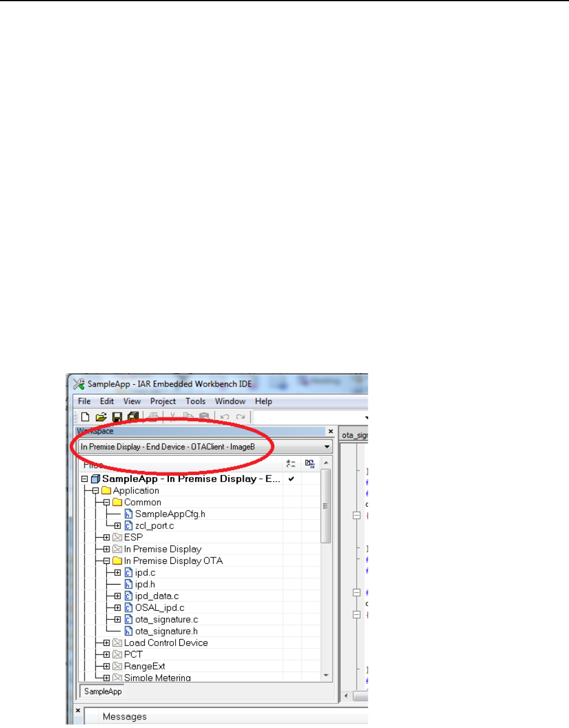Select the RangeExt folder label

(145, 666)
